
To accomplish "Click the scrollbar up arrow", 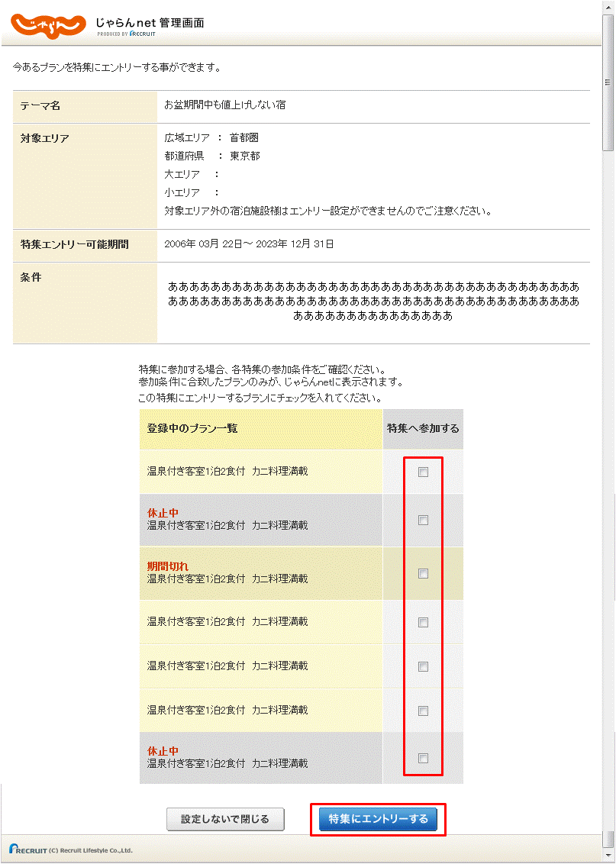I will point(608,8).
